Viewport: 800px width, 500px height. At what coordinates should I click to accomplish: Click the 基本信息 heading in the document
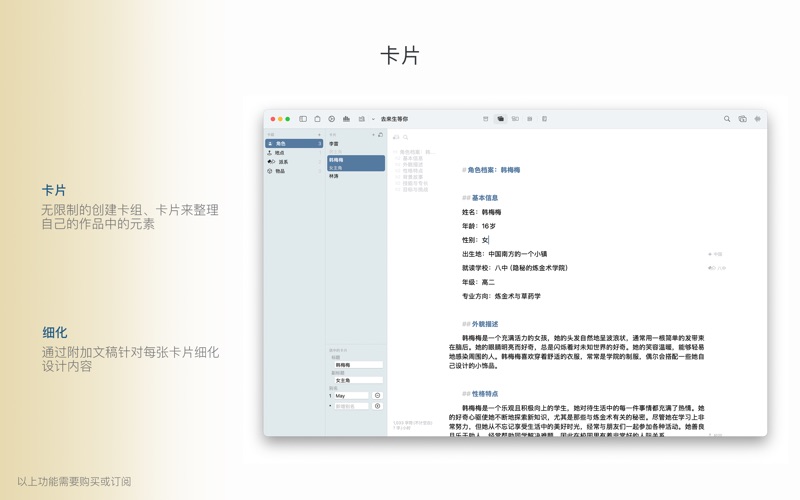pos(485,198)
